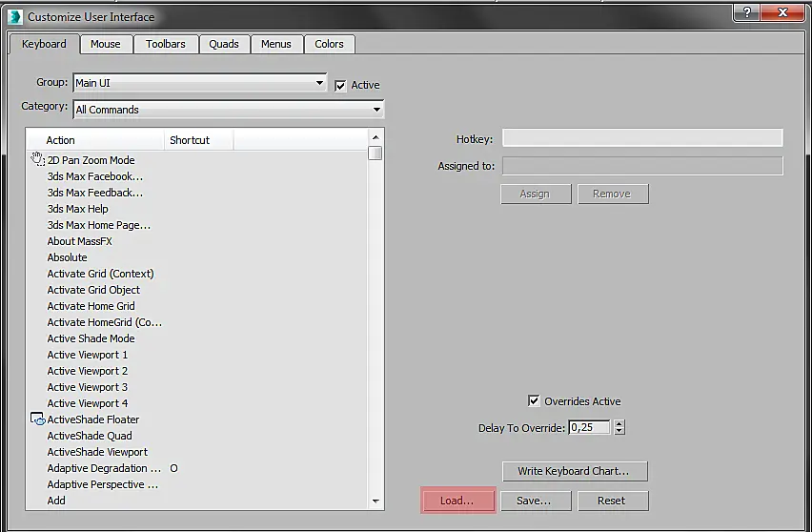
Task: Switch to the Quads tab
Action: pyautogui.click(x=224, y=44)
